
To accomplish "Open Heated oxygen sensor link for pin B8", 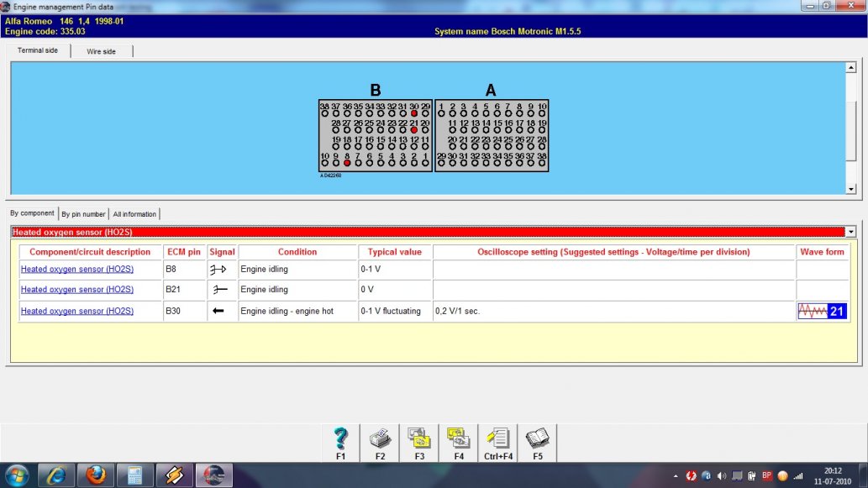I will tap(76, 270).
